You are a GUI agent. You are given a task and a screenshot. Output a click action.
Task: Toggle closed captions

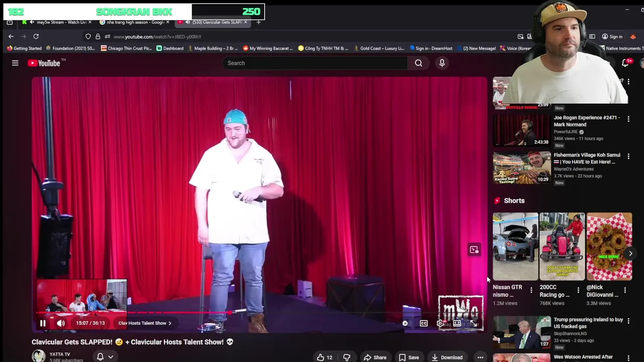pos(424,323)
